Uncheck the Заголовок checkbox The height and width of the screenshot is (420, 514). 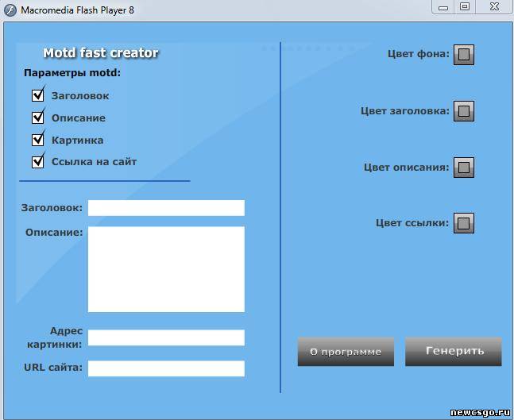pyautogui.click(x=37, y=95)
